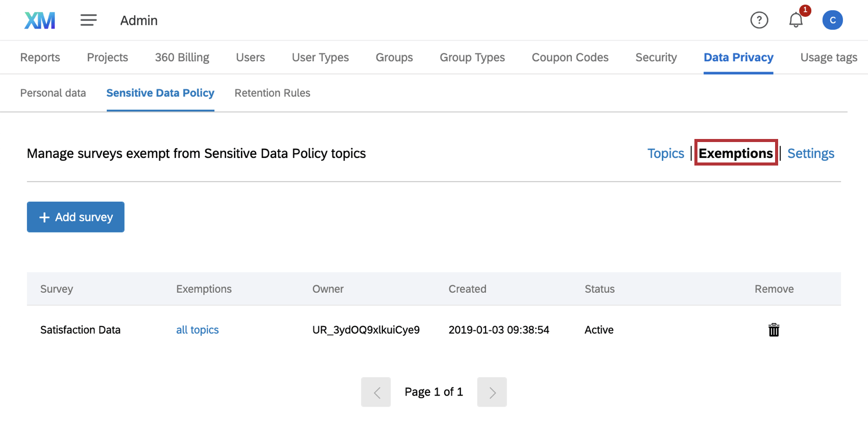Delete Satisfaction Data exemption with trash icon
868x421 pixels.
click(x=774, y=330)
